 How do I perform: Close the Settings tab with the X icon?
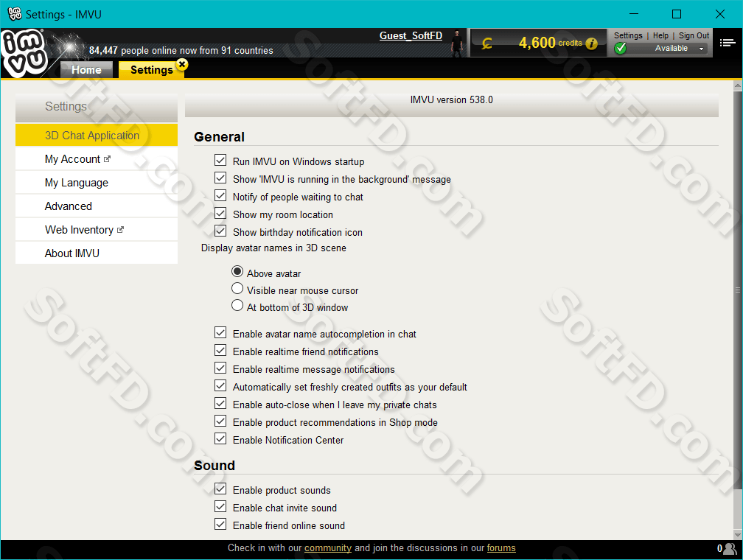[x=182, y=64]
